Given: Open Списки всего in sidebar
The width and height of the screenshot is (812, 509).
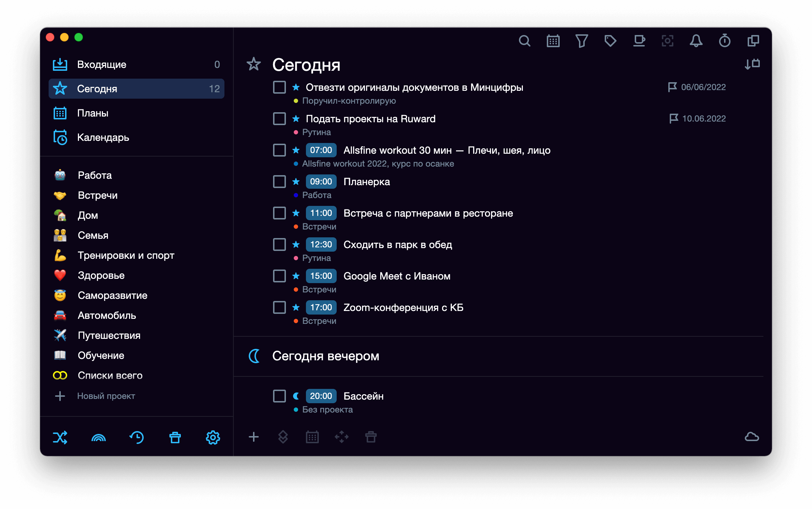Looking at the screenshot, I should tap(137, 375).
